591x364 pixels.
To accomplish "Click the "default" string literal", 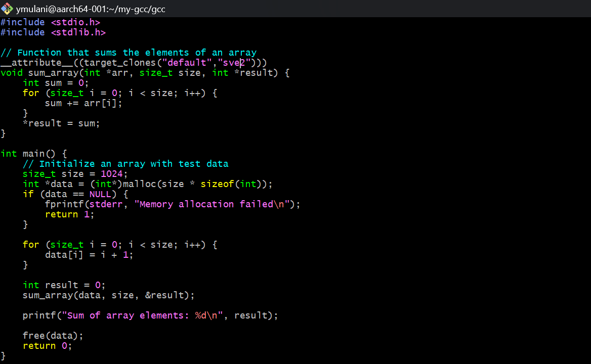I will 187,63.
